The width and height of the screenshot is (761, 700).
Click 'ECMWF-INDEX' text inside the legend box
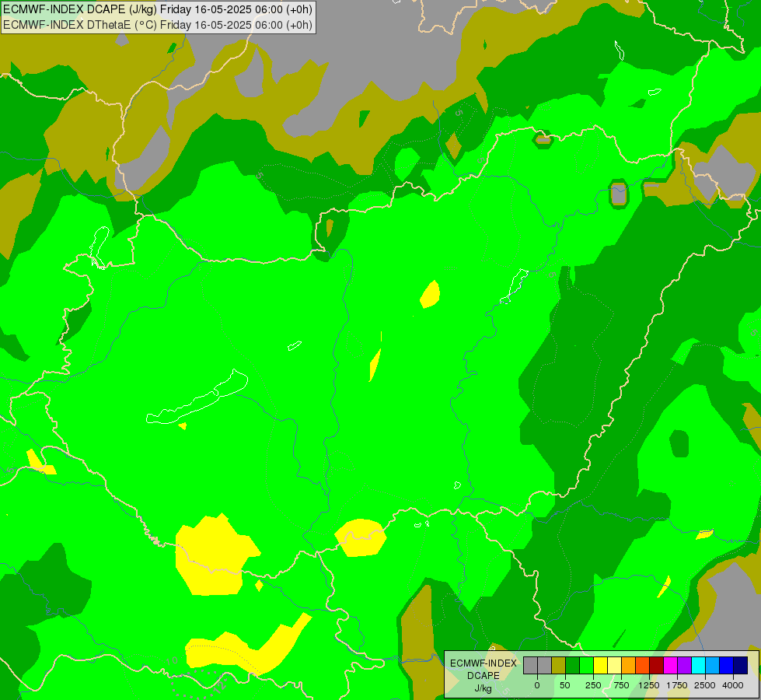click(483, 663)
